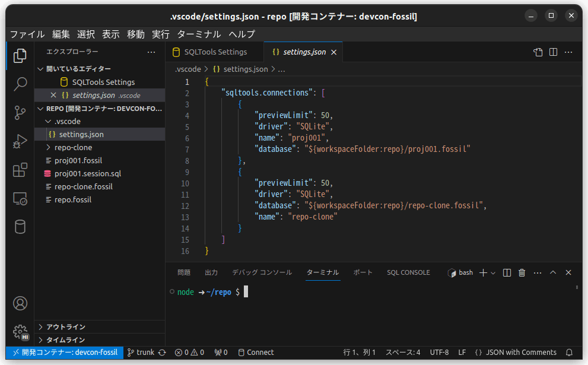Open the Search view in activity bar

[x=20, y=84]
